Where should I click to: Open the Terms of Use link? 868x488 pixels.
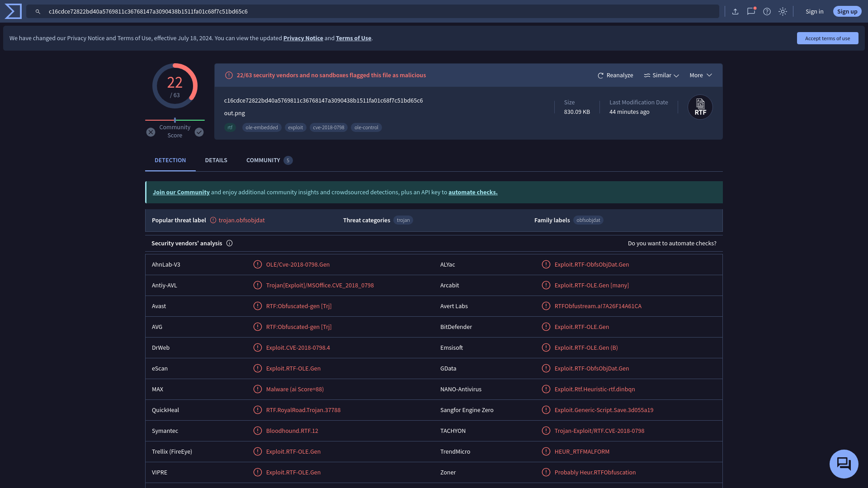(353, 38)
